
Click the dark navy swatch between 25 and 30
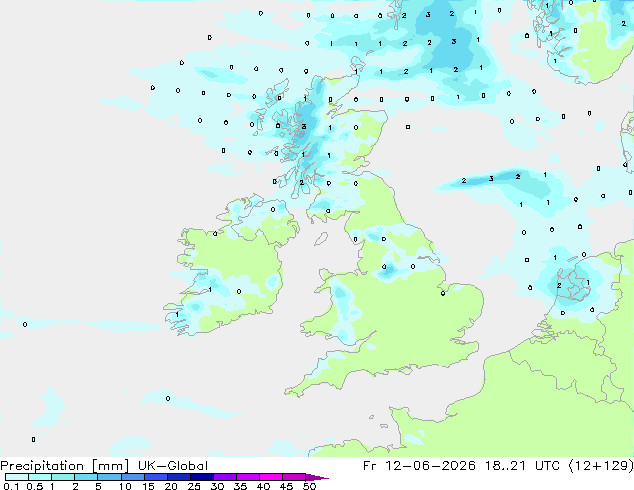(x=201, y=477)
